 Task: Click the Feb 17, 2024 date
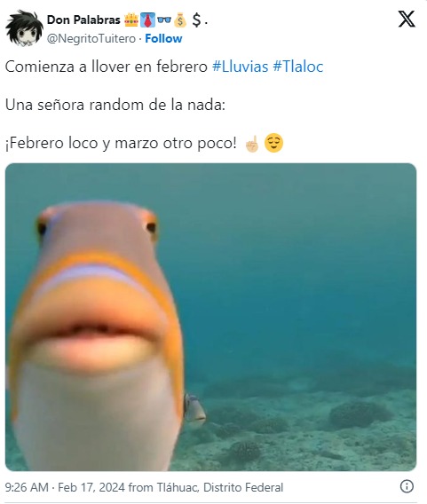[x=91, y=487]
